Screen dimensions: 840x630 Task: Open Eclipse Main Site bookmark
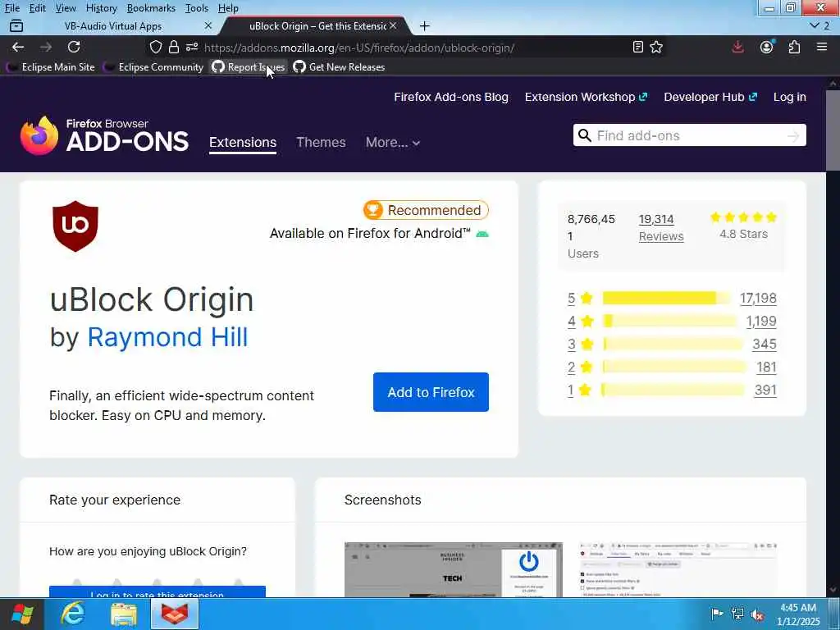point(51,67)
